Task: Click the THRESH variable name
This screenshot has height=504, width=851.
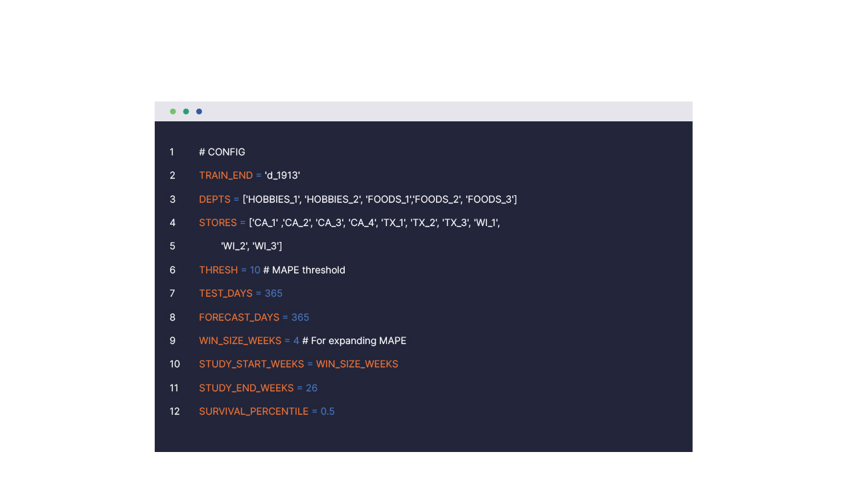Action: tap(218, 270)
